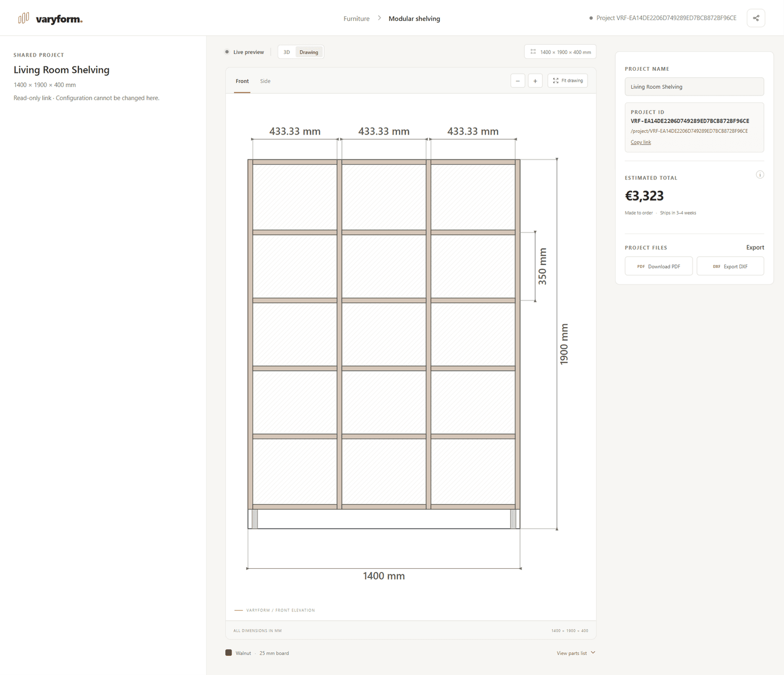
Task: Zoom in the drawing with plus button
Action: (x=535, y=81)
